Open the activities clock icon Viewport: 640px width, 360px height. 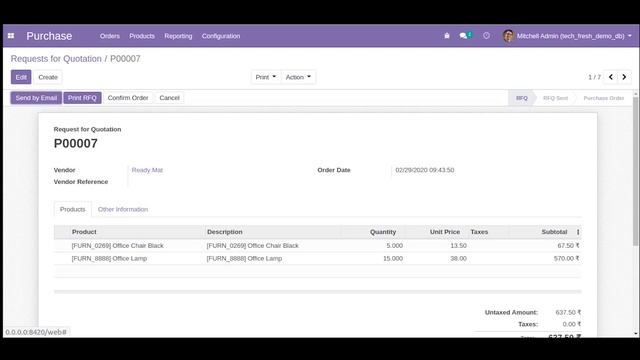point(486,36)
